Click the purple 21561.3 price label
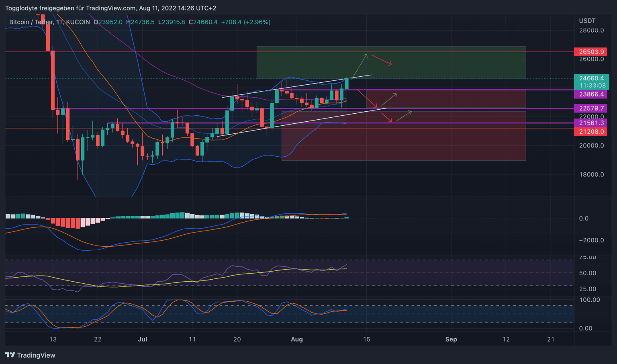This screenshot has width=617, height=364. point(591,123)
